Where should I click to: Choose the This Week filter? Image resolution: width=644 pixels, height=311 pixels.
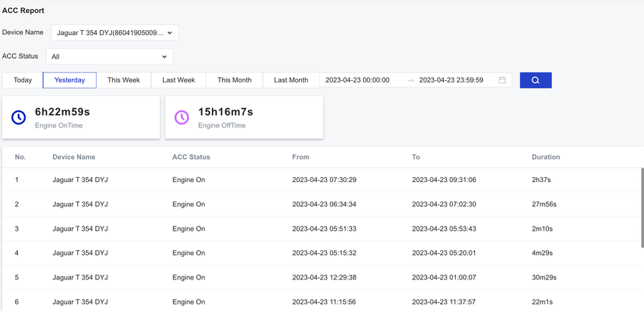pyautogui.click(x=124, y=80)
